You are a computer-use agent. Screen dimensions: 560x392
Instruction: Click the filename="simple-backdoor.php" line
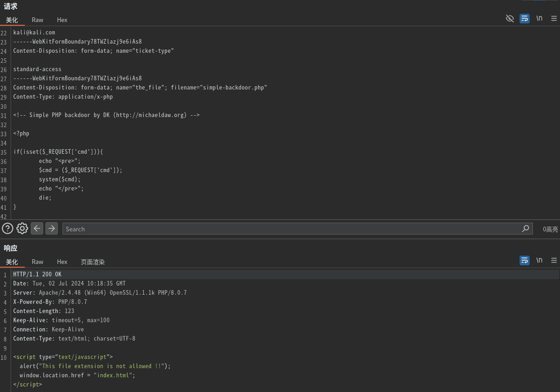[x=140, y=88]
